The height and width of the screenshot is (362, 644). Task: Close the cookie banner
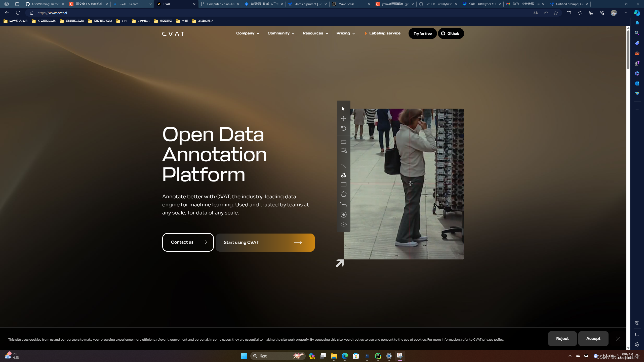(x=618, y=339)
